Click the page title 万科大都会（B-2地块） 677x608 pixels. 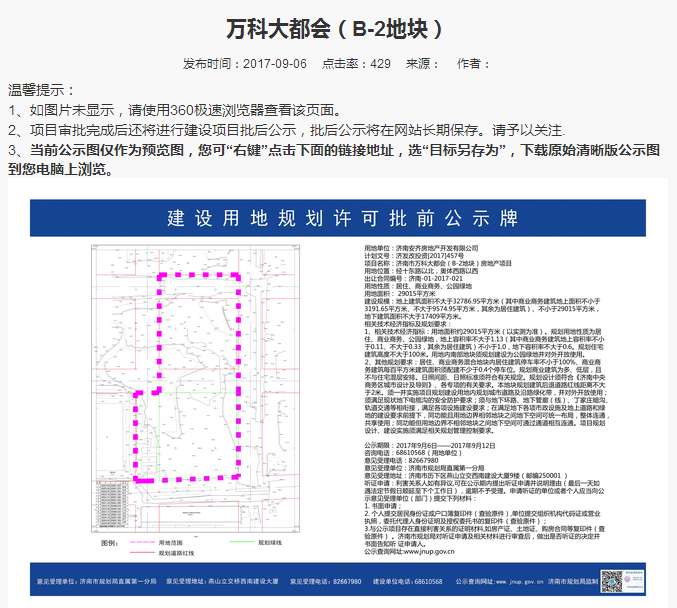coord(334,29)
